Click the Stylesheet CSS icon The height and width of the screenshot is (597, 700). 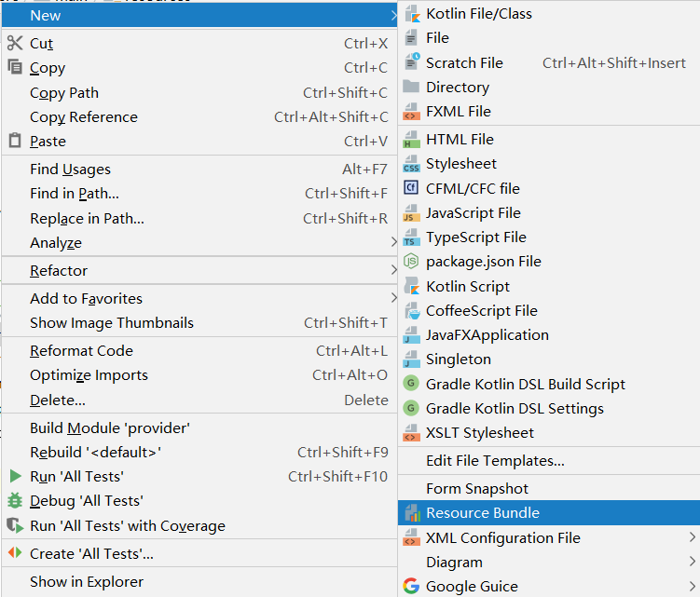(412, 164)
